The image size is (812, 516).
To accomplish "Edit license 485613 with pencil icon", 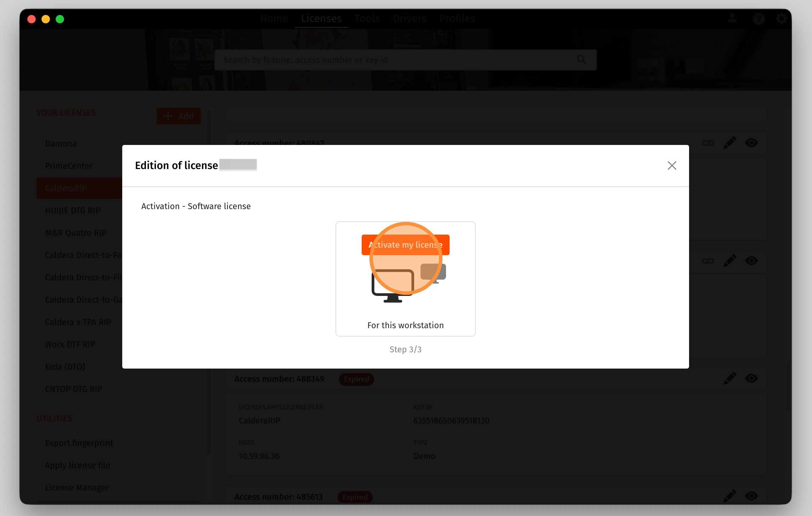I will (730, 496).
